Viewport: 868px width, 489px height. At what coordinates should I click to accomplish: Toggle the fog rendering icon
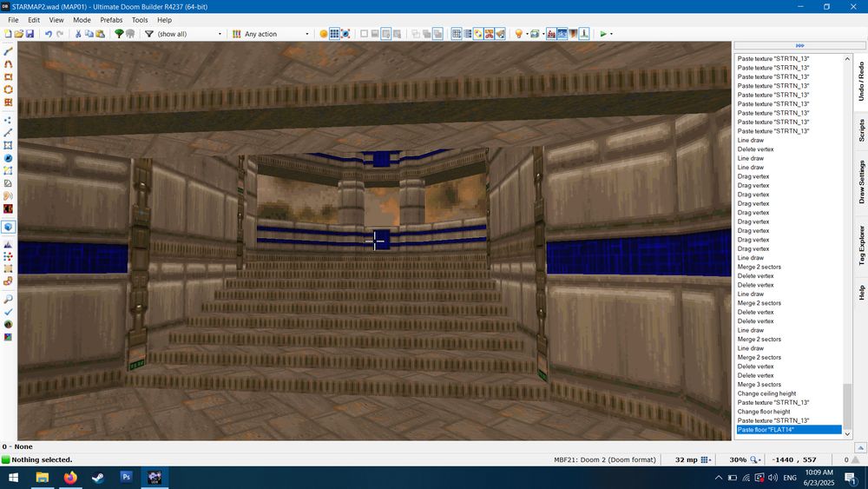[x=551, y=34]
